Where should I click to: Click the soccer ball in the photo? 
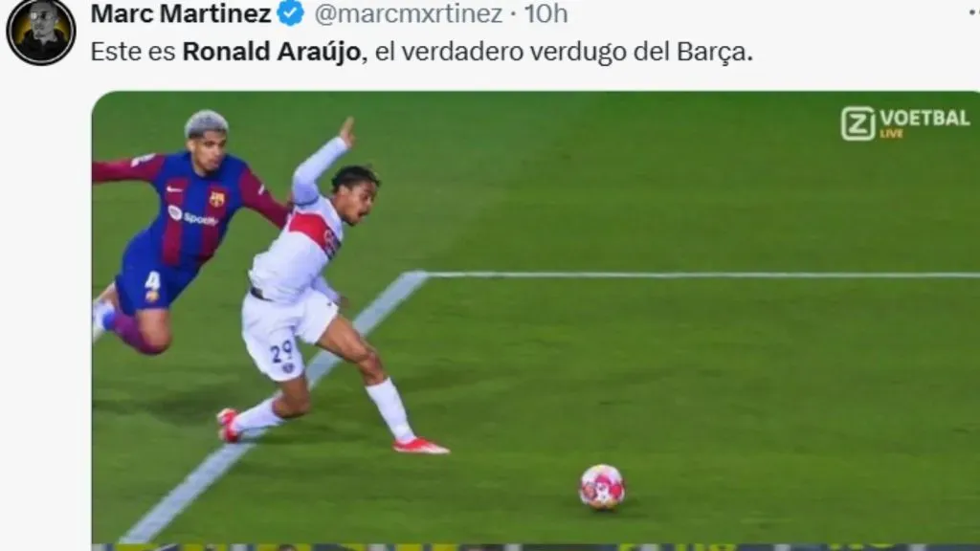601,487
